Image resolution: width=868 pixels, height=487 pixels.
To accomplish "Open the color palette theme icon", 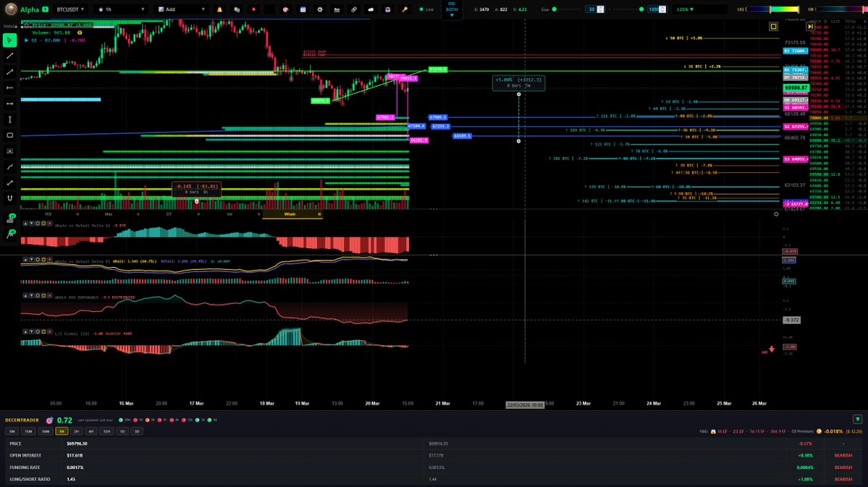I will tap(286, 9).
